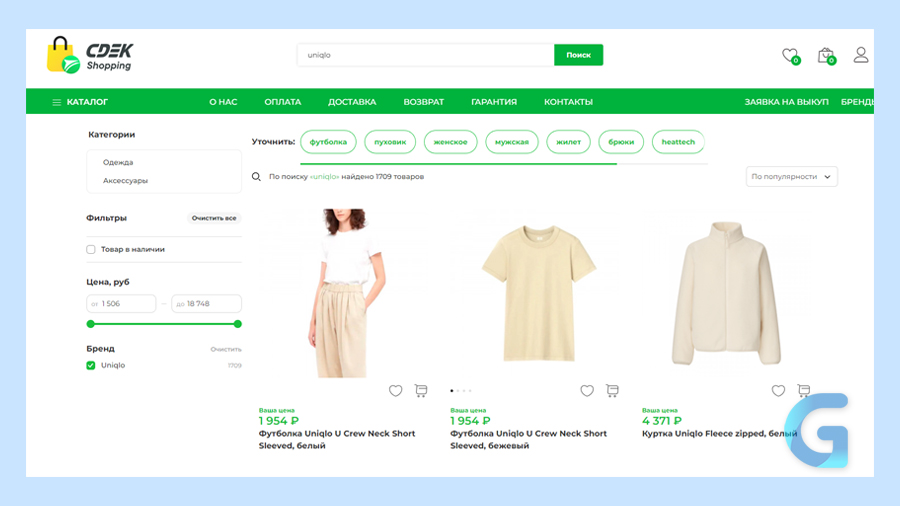Refine search with футболка chip

pos(328,142)
